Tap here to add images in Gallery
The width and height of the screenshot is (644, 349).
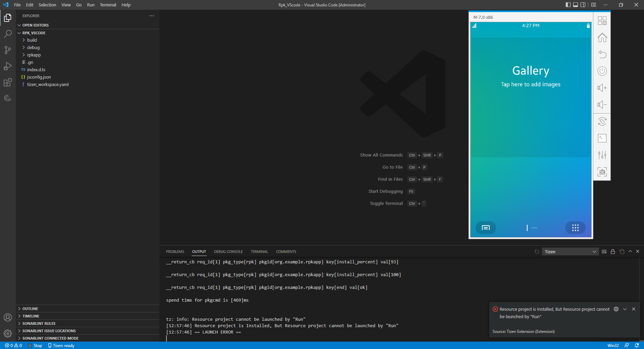click(x=531, y=84)
